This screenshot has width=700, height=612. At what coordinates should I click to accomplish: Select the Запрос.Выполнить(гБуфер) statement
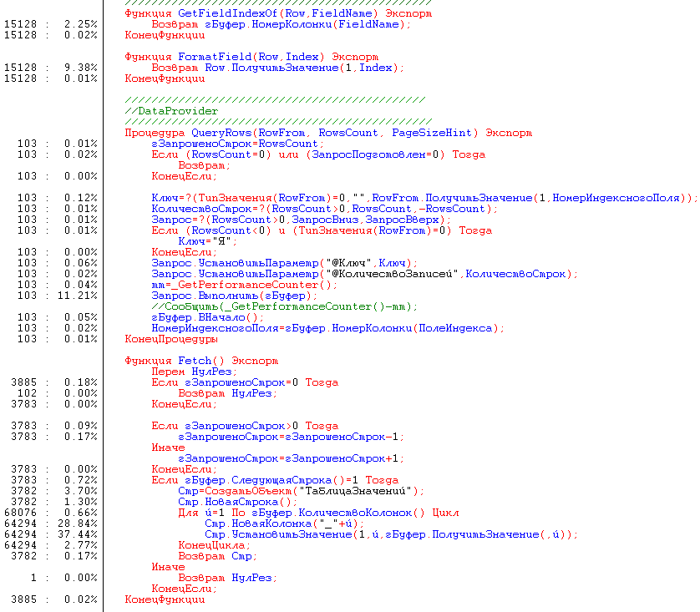234,296
